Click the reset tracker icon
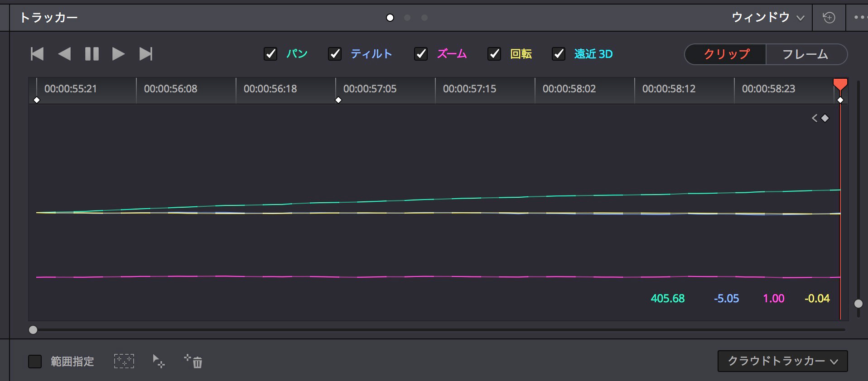Screen dimensions: 868x381 pyautogui.click(x=829, y=18)
